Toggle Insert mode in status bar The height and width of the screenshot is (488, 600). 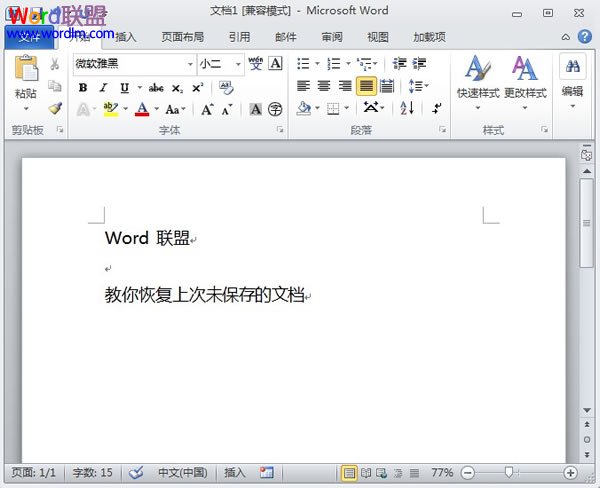pyautogui.click(x=235, y=473)
